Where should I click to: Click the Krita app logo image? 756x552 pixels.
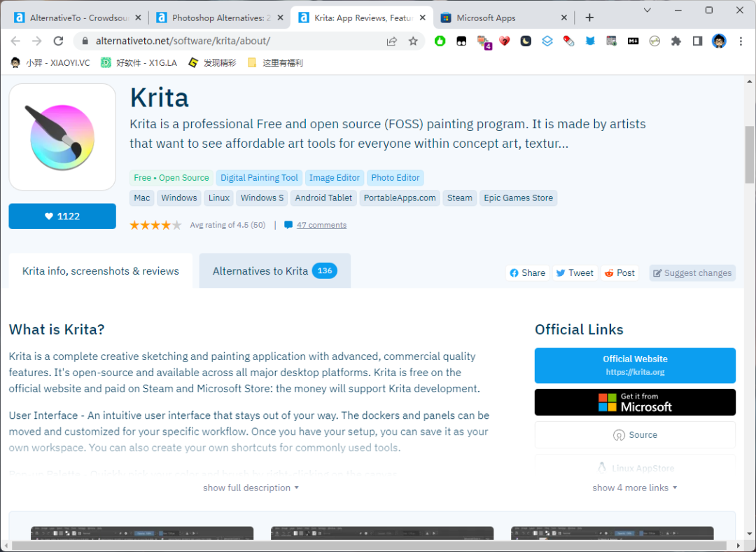pos(62,137)
